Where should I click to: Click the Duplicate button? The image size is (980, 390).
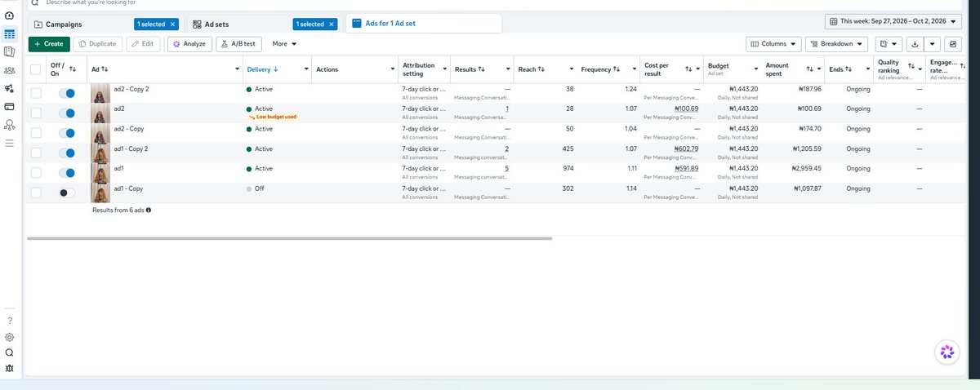(x=98, y=43)
